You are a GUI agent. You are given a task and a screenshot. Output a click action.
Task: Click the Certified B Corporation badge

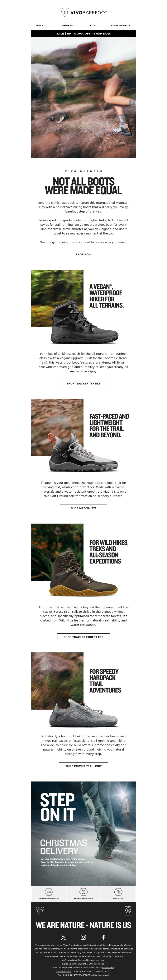pyautogui.click(x=128, y=910)
